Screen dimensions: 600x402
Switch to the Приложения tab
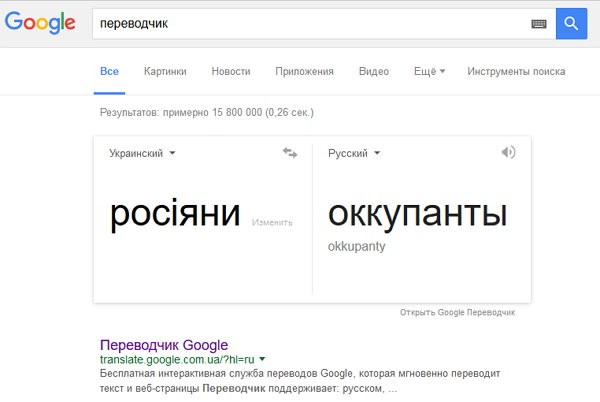304,72
